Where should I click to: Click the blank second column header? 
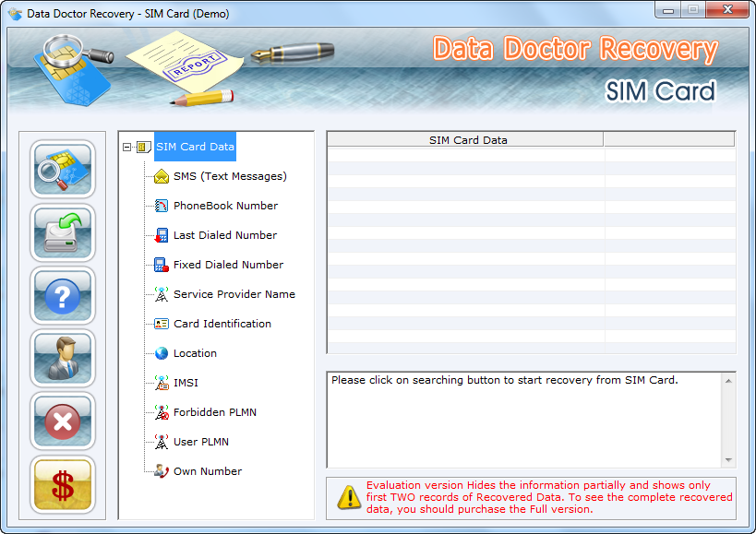(x=668, y=139)
